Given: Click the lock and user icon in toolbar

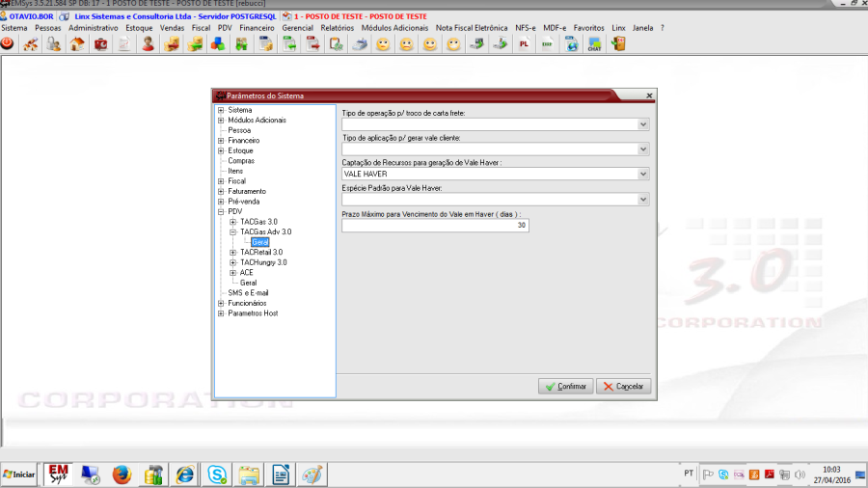Looking at the screenshot, I should point(54,43).
